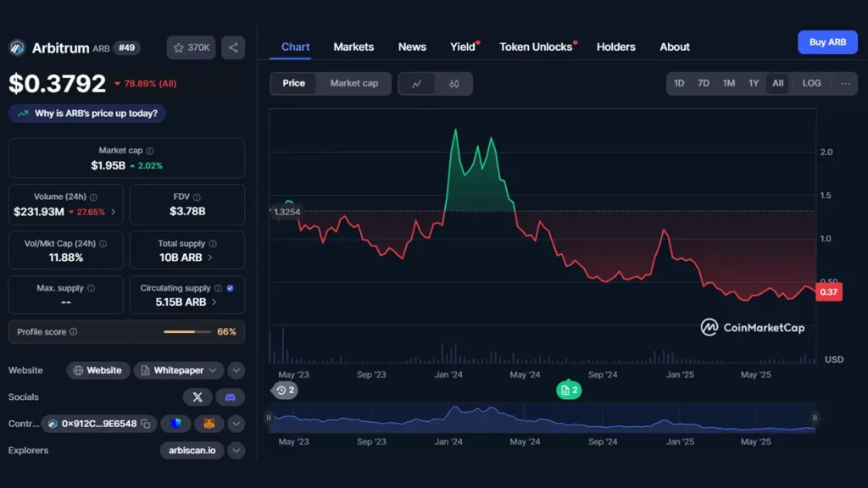Screen dimensions: 868x488
Task: Switch to line chart view icon
Action: 417,84
